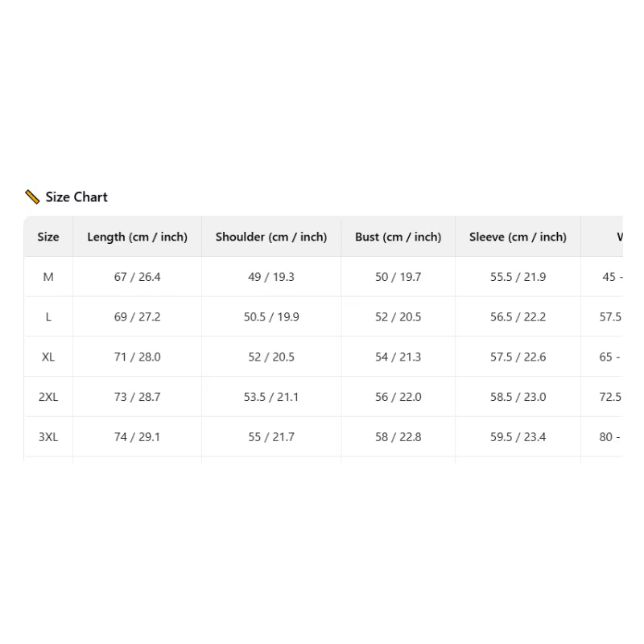This screenshot has height=644, width=644.
Task: Select the 3XL size row label
Action: tap(48, 437)
